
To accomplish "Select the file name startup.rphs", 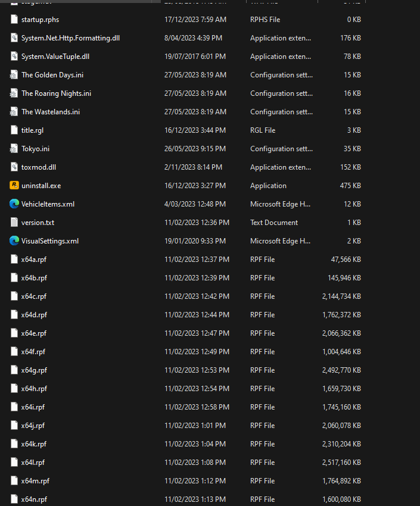I will (40, 20).
